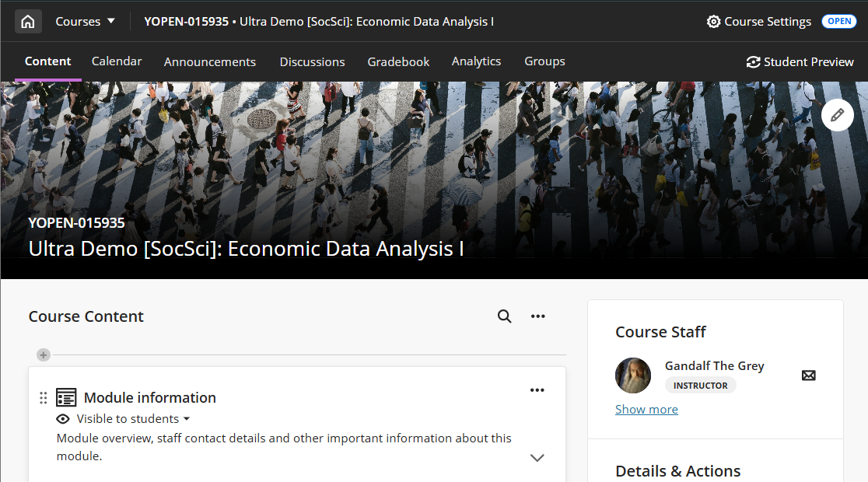Toggle the OPEN course status badge
The width and height of the screenshot is (868, 482).
(838, 22)
